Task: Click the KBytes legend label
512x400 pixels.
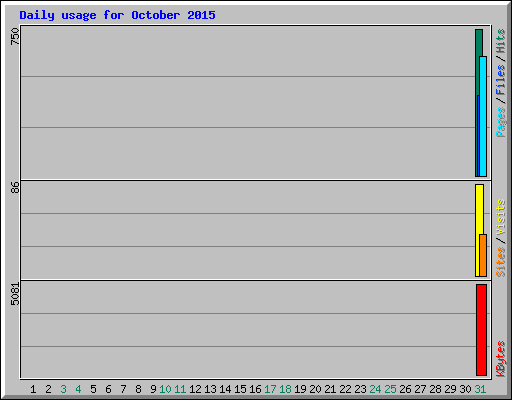Action: point(501,359)
